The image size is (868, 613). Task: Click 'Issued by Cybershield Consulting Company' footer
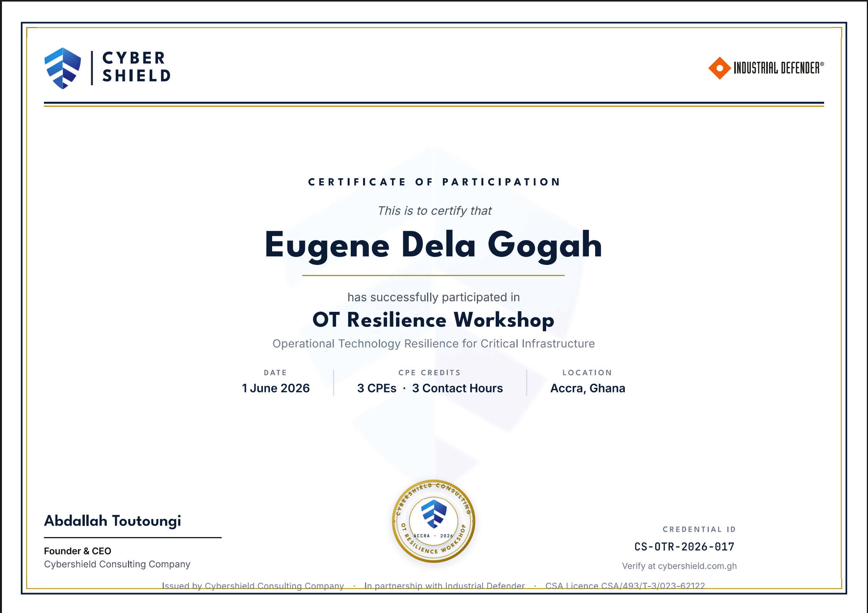(x=253, y=586)
